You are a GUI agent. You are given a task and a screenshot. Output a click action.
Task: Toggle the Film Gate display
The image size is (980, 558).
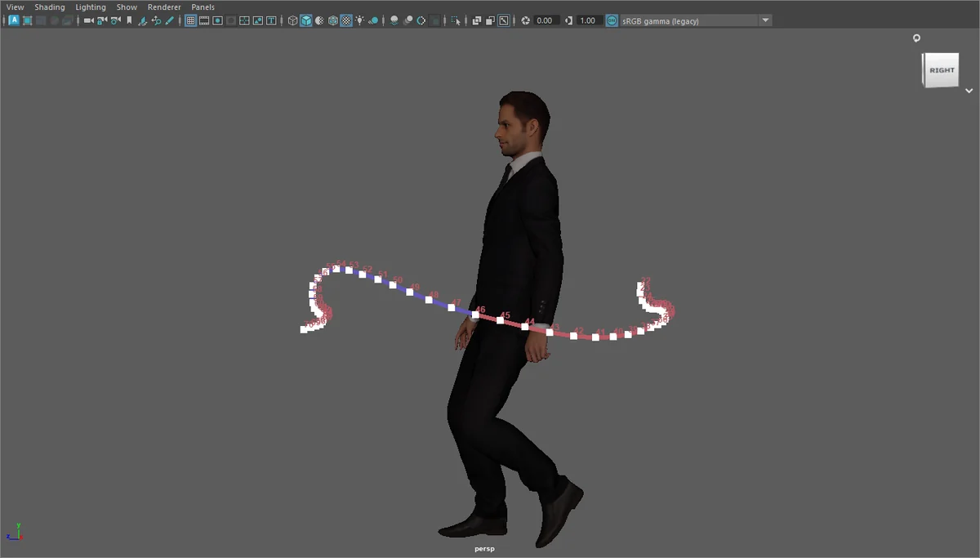204,20
